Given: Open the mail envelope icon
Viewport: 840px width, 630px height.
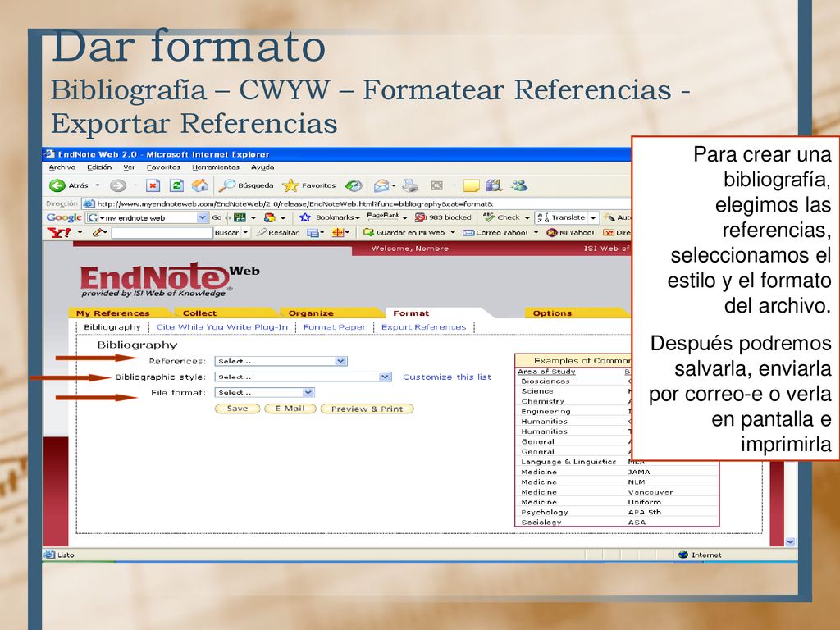Looking at the screenshot, I should click(x=381, y=185).
